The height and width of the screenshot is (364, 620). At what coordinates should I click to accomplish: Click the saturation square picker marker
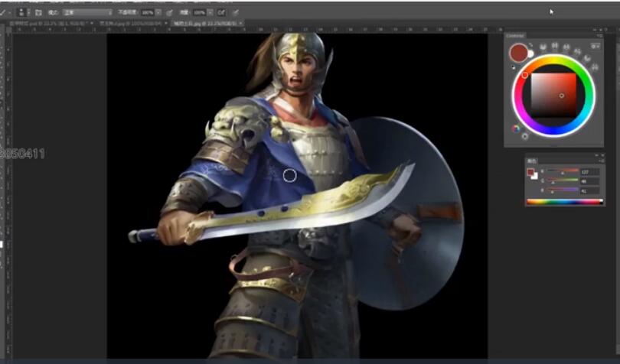pos(562,96)
